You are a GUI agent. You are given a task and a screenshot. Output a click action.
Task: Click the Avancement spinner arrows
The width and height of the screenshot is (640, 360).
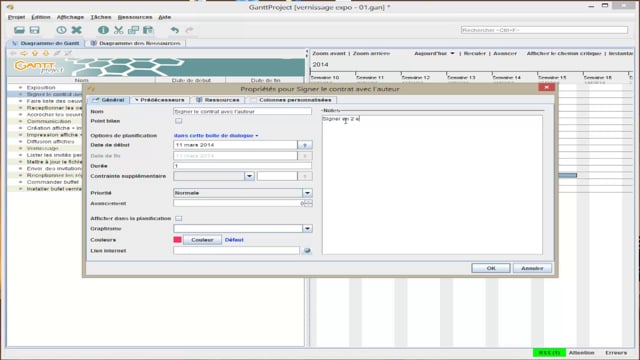point(309,203)
